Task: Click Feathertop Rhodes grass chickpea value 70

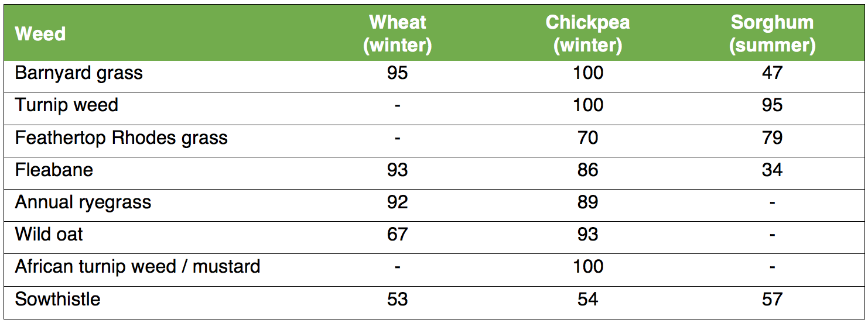Action: pos(587,138)
